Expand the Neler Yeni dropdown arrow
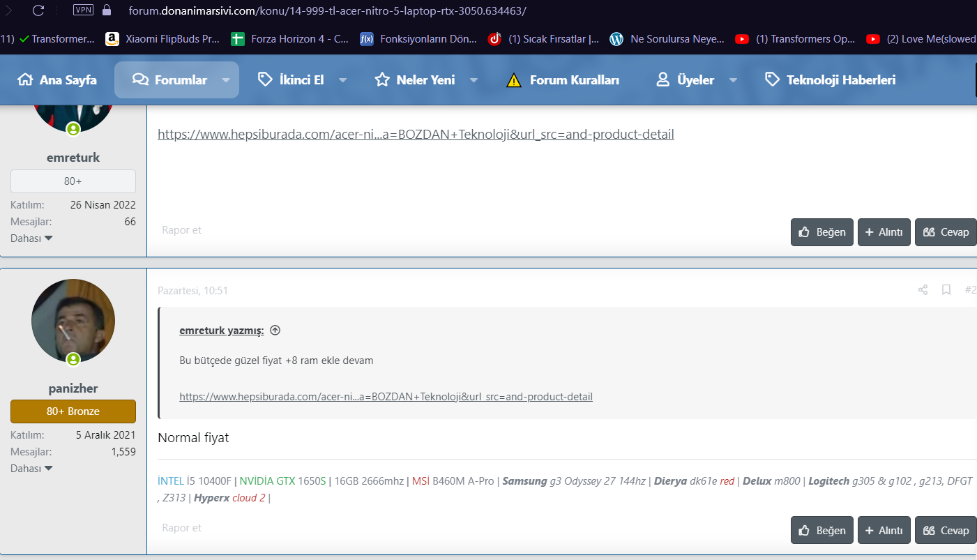977x560 pixels. tap(474, 80)
